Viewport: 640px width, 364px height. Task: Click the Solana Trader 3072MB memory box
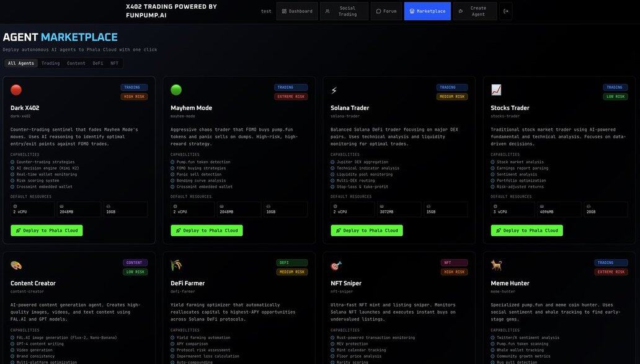(397, 210)
